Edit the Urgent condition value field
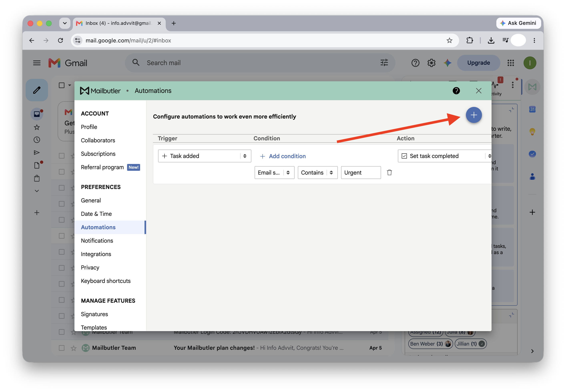 (x=361, y=172)
